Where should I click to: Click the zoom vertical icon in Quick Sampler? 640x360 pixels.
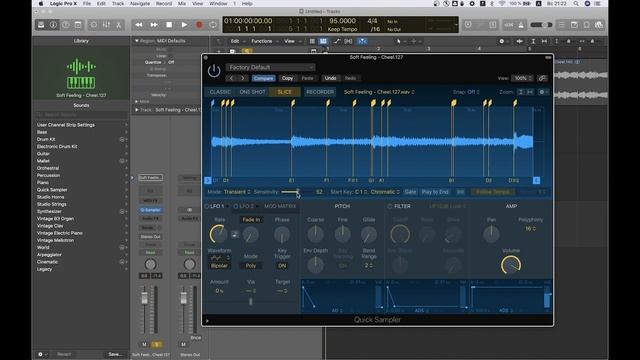pos(520,92)
